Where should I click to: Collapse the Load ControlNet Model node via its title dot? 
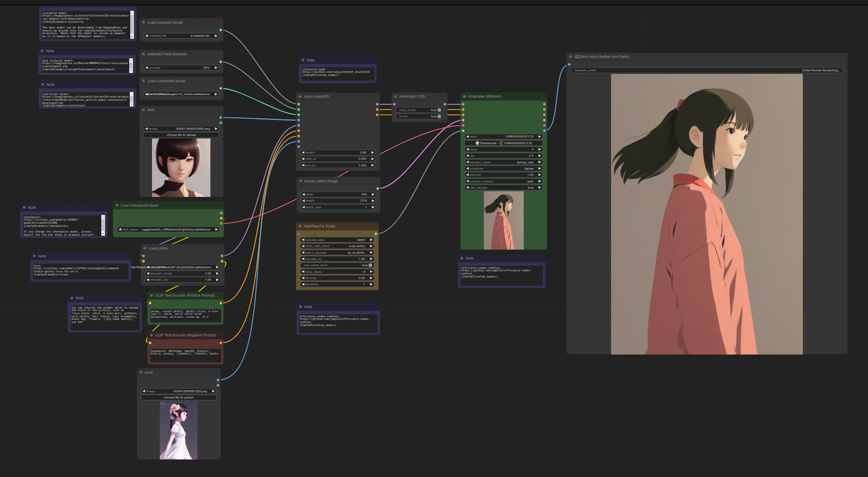point(144,81)
